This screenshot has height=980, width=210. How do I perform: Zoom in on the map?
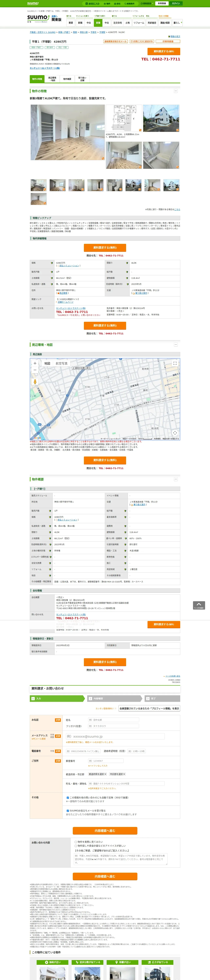(x=35, y=363)
